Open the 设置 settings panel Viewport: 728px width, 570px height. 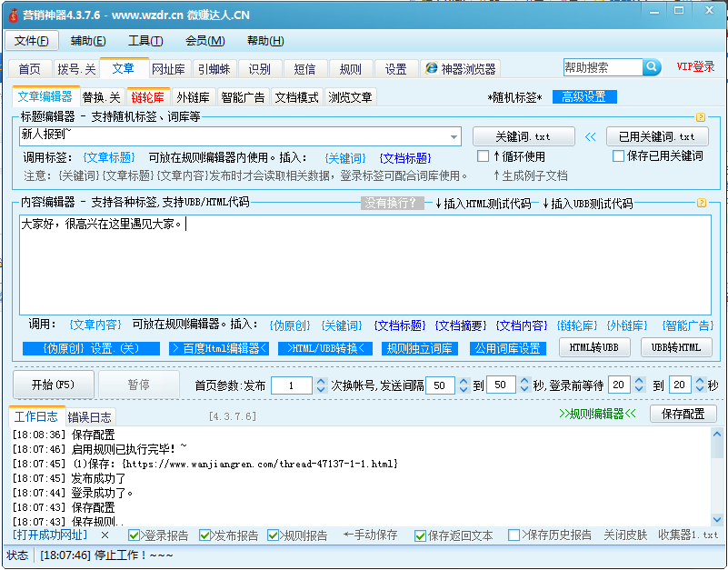pyautogui.click(x=394, y=68)
